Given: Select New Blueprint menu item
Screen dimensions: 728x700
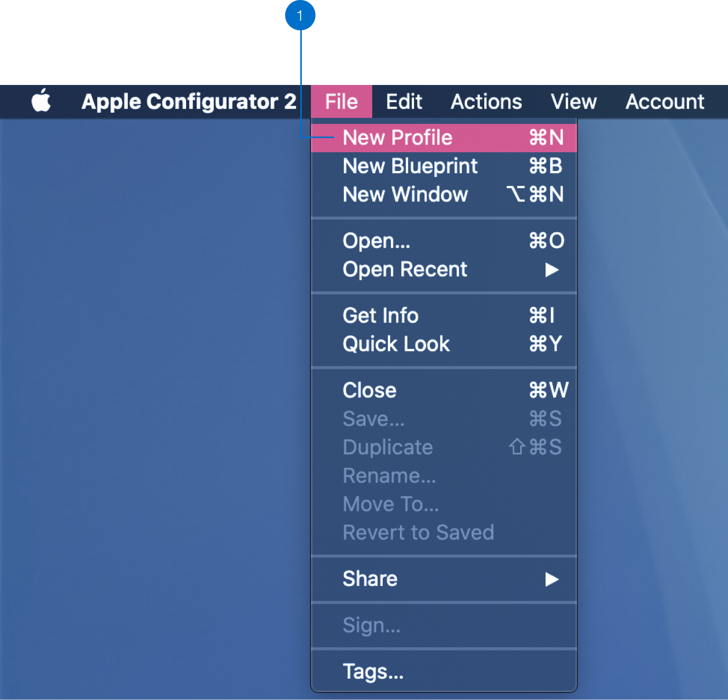Looking at the screenshot, I should click(x=444, y=166).
